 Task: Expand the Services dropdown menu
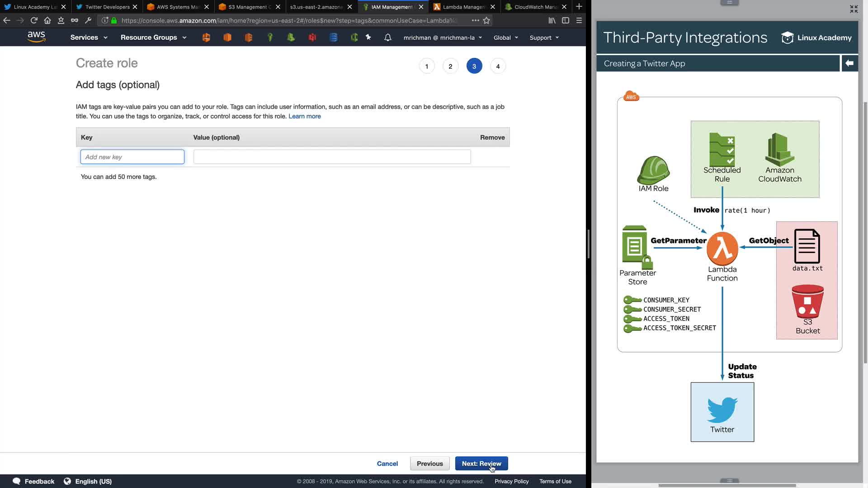89,38
